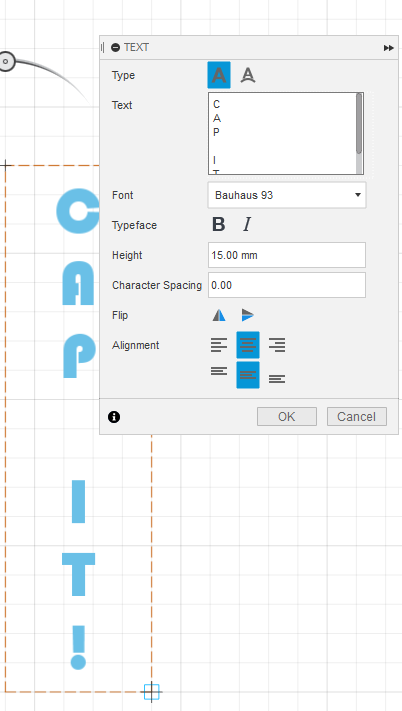Select center horizontal alignment
The image size is (402, 711).
tap(248, 345)
